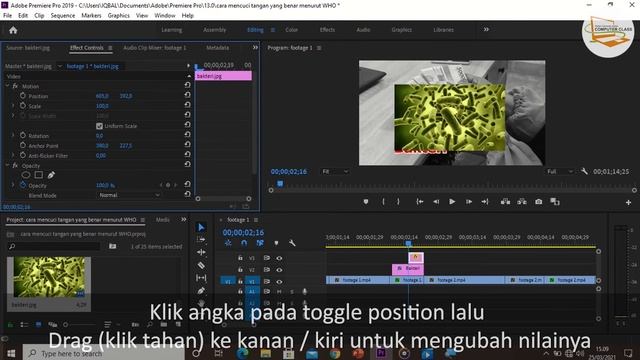Hide track V2 with eye icon

[x=279, y=270]
